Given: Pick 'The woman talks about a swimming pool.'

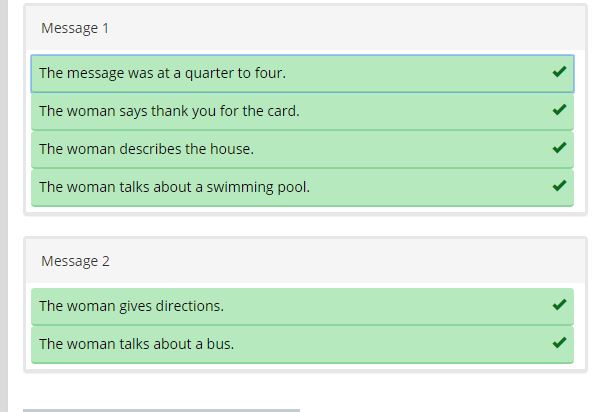Looking at the screenshot, I should [174, 187].
